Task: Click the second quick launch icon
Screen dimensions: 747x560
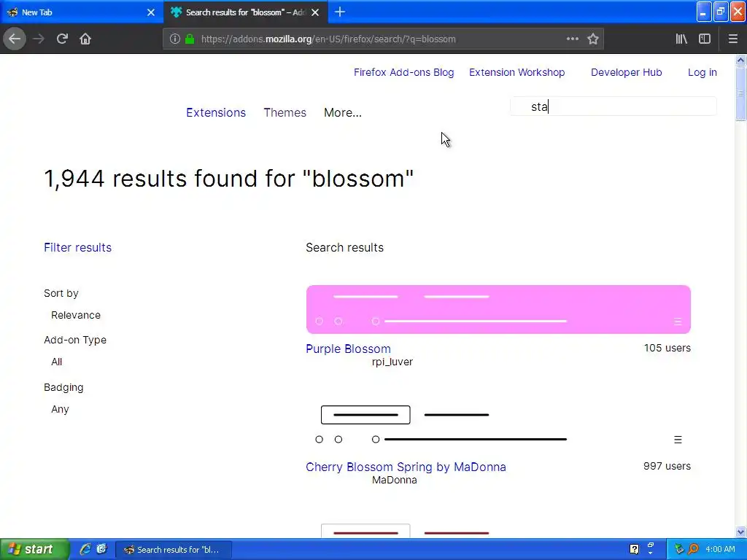Action: [101, 550]
